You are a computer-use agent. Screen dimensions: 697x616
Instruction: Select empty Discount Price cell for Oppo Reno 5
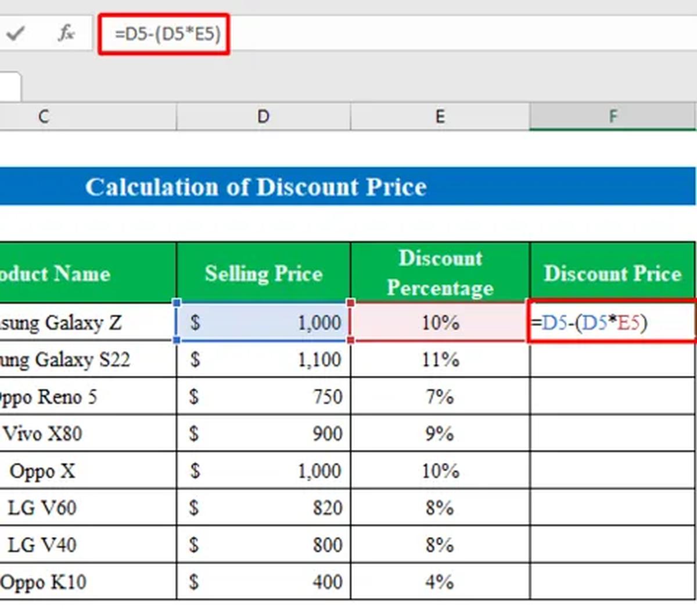pos(613,396)
